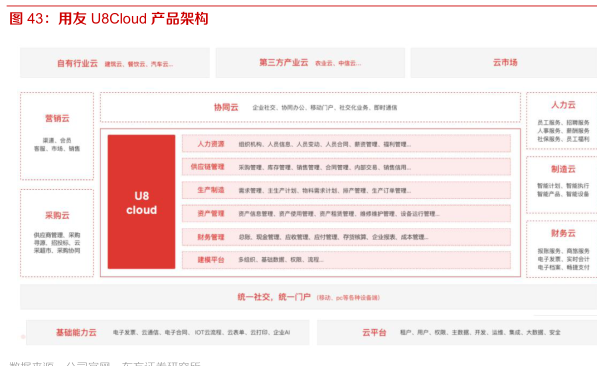Select the '营销云' heading
The width and height of the screenshot is (597, 366).
(x=57, y=118)
